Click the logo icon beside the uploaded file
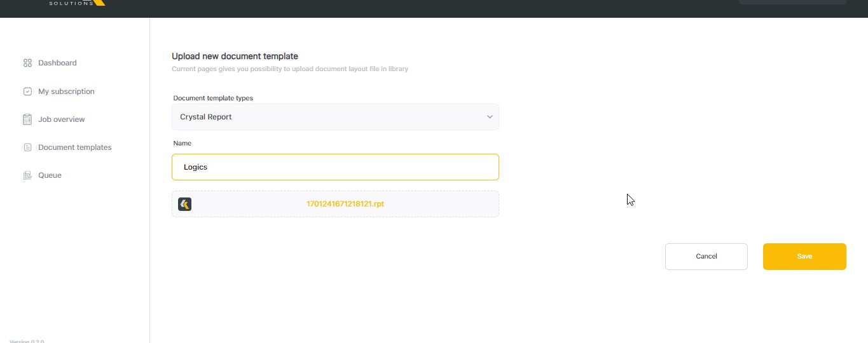The width and height of the screenshot is (868, 343). (x=185, y=204)
